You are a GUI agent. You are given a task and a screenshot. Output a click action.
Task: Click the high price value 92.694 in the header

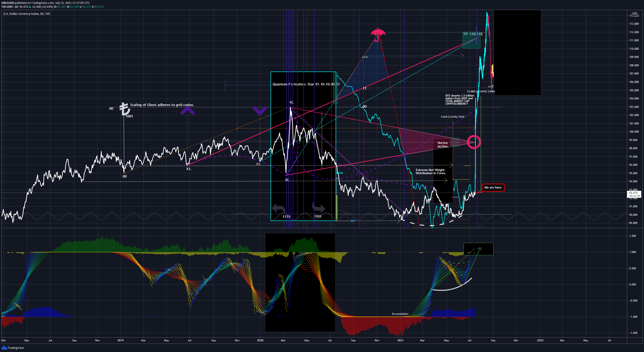pyautogui.click(x=74, y=7)
